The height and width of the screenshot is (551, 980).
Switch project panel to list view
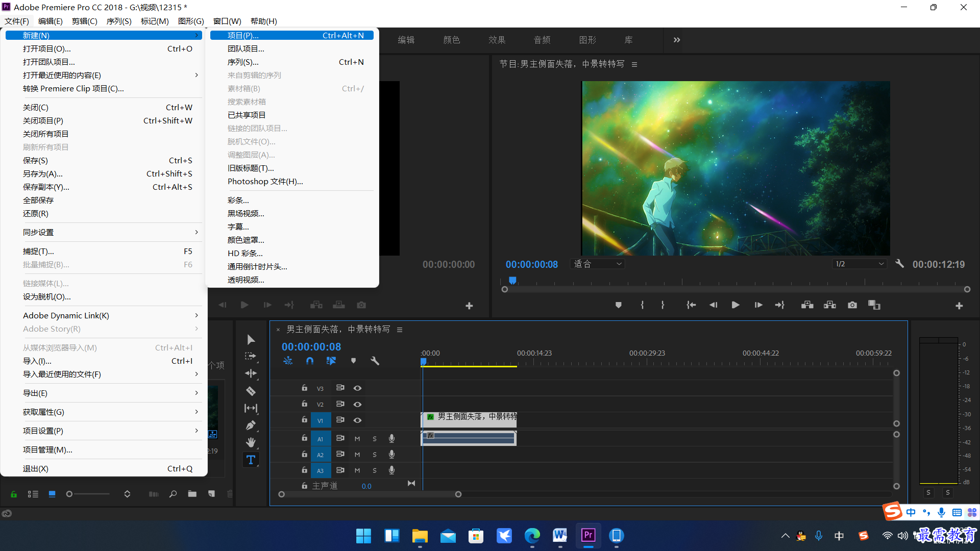[33, 494]
